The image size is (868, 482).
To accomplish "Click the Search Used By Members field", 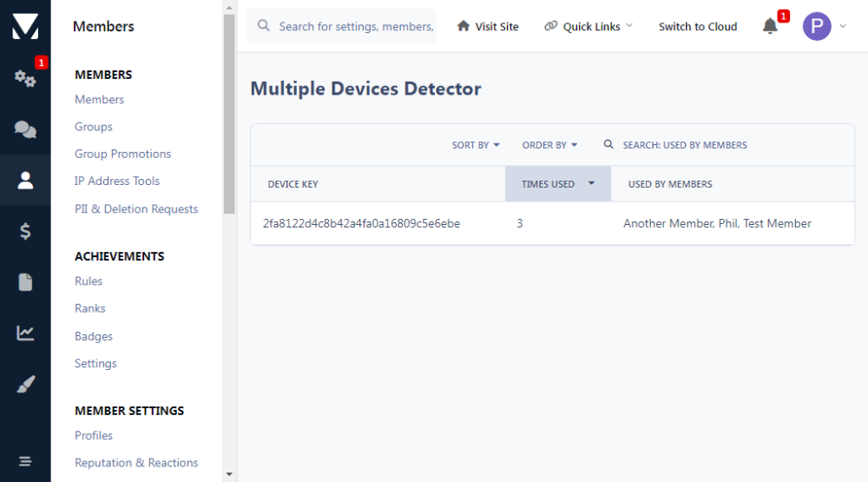I will click(x=684, y=145).
